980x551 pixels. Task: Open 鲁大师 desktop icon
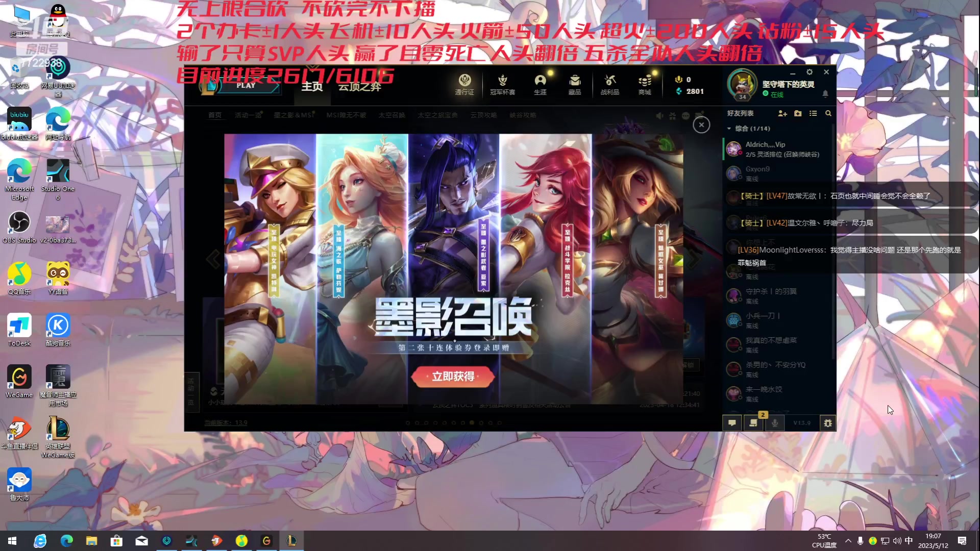(x=19, y=485)
